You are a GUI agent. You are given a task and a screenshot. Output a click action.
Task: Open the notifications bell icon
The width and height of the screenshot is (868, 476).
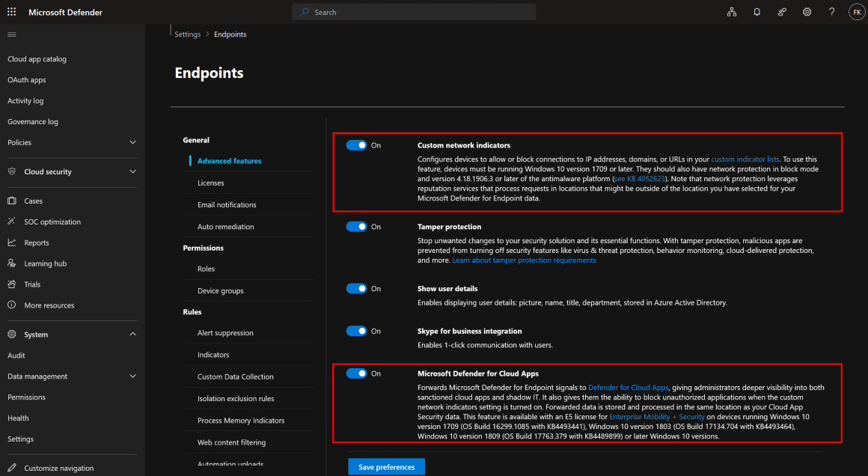pos(757,12)
